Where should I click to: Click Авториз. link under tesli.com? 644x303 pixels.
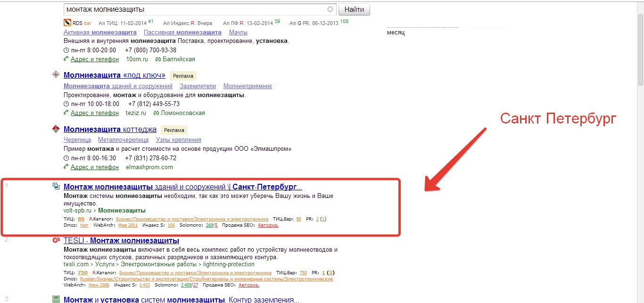(249, 285)
